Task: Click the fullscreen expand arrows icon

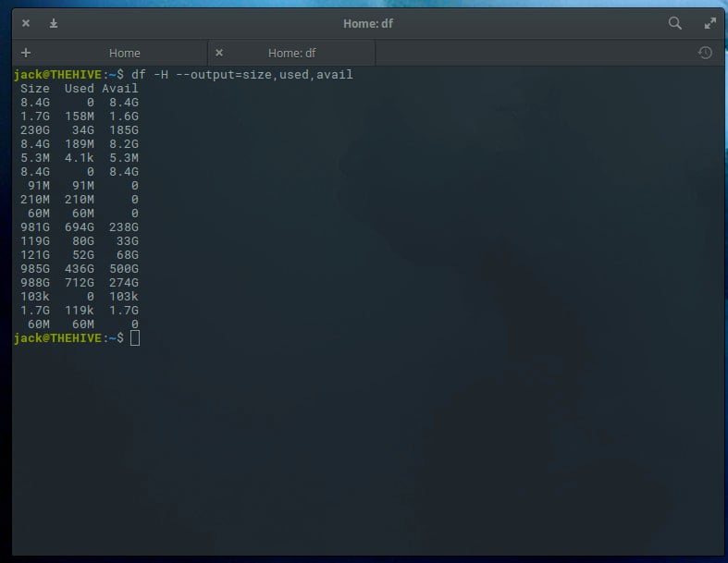Action: click(709, 23)
